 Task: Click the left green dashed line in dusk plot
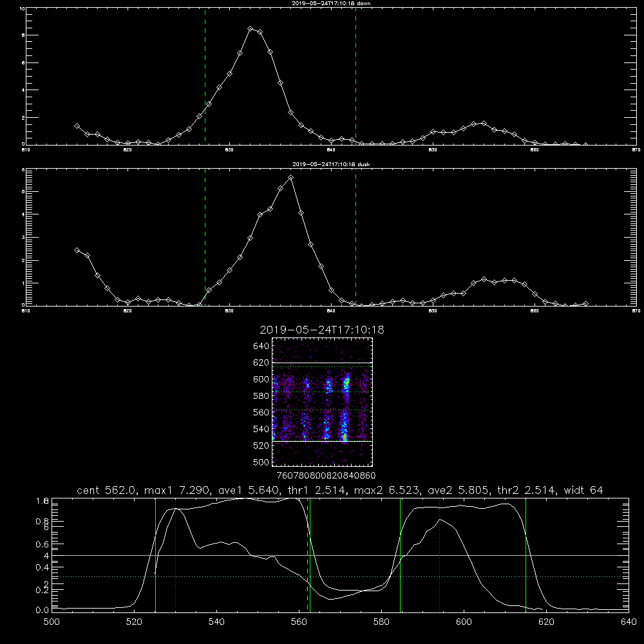205,237
